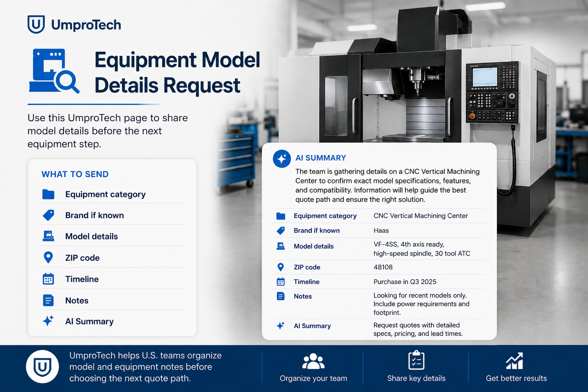Click the WHAT TO SEND heading
Screen dimensions: 588x392
pos(75,174)
